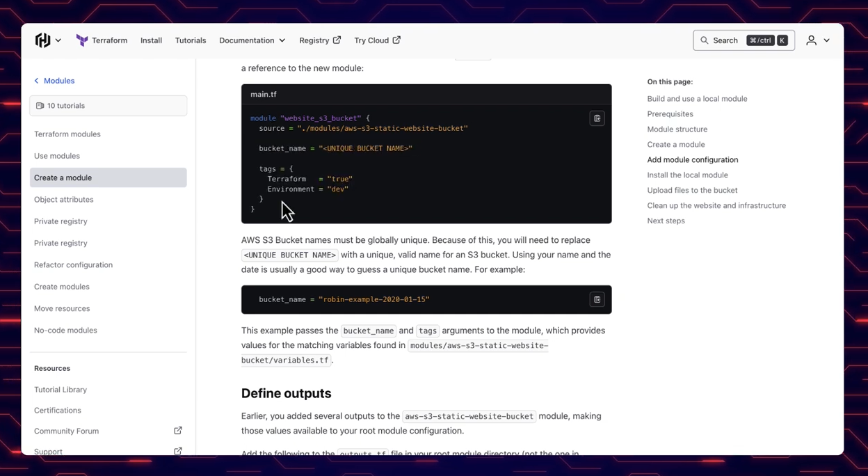Click the HashiCorp logo icon
This screenshot has width=868, height=476.
42,40
